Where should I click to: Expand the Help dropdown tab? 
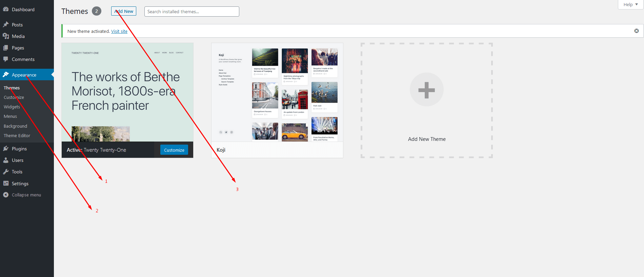[x=630, y=4]
